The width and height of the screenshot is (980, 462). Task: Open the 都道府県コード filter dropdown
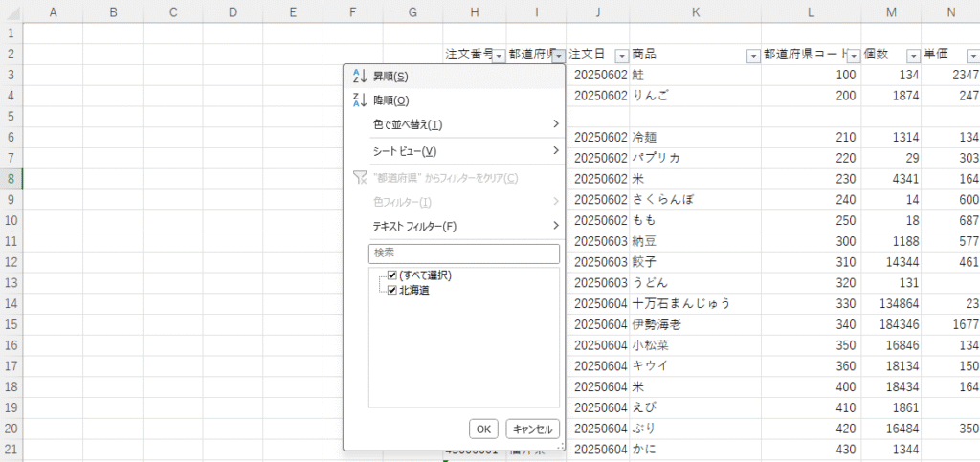pyautogui.click(x=853, y=55)
